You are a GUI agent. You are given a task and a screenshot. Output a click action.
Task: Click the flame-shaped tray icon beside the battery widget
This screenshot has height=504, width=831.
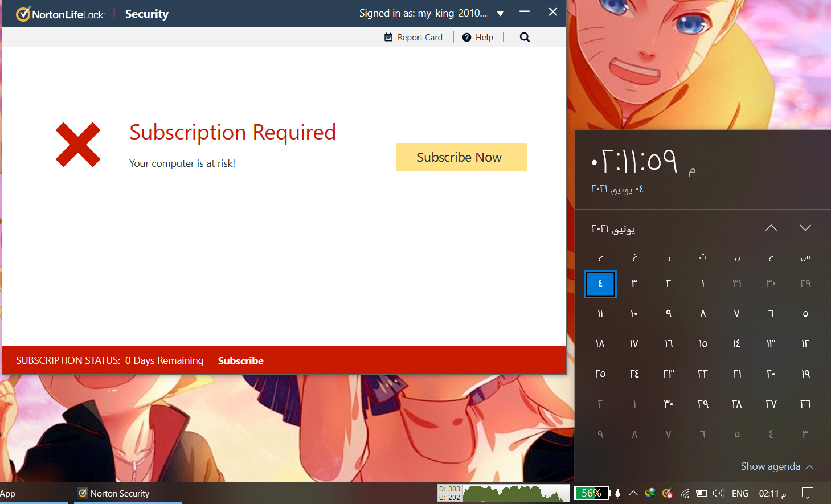[x=617, y=493]
